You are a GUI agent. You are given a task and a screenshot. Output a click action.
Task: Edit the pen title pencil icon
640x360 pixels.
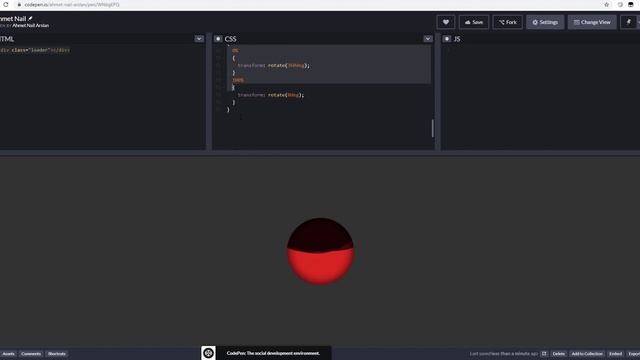click(x=30, y=18)
